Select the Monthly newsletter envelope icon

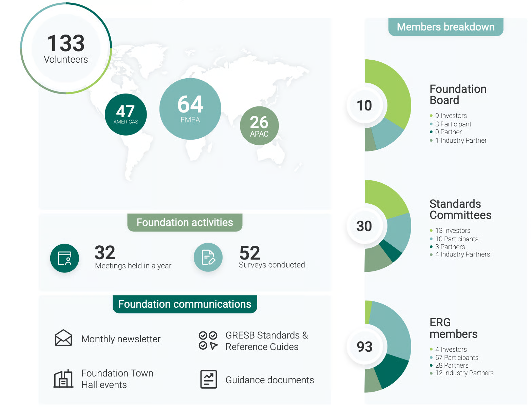click(63, 338)
